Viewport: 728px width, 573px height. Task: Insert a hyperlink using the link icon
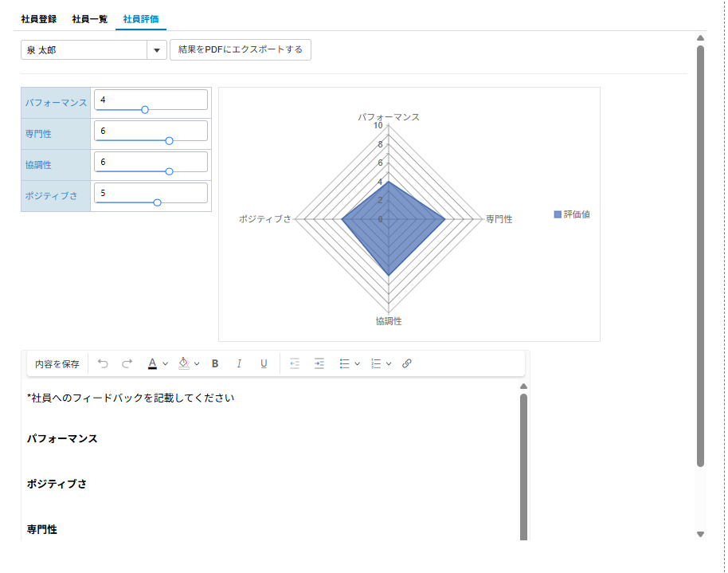[x=408, y=363]
